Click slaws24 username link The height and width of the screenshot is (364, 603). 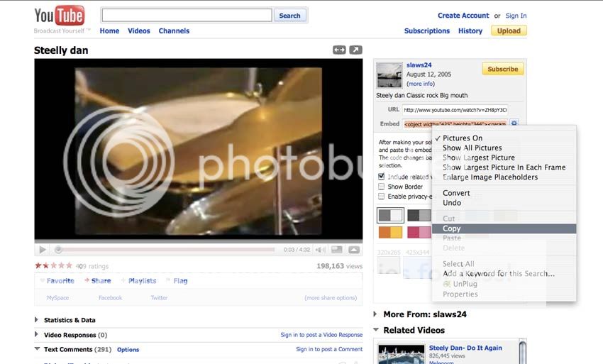tap(419, 65)
